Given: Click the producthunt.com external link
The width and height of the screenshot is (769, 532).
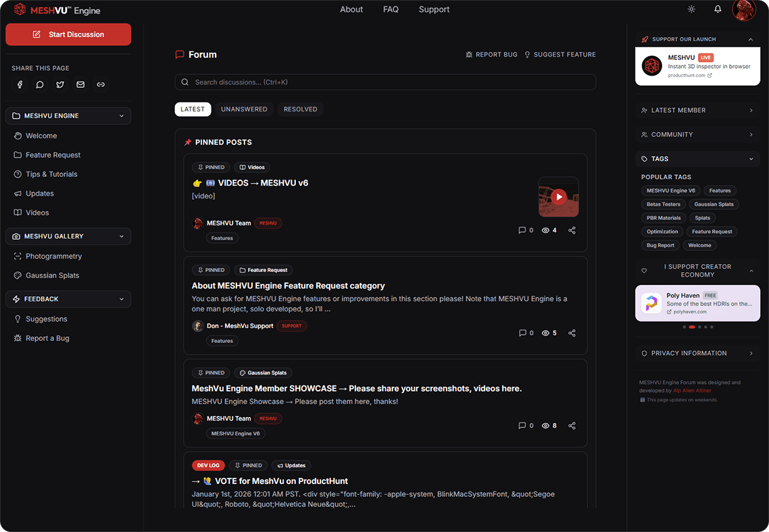Looking at the screenshot, I should pos(689,76).
